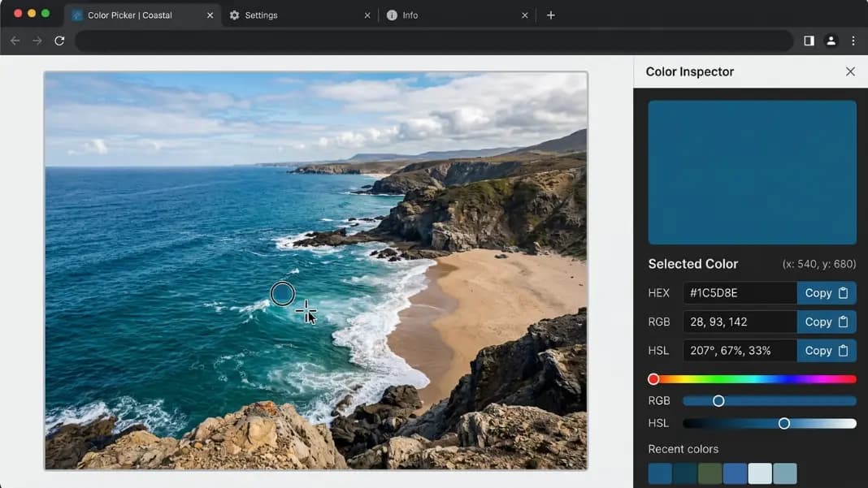Image resolution: width=868 pixels, height=488 pixels.
Task: Click the macOS yellow minimize button
Action: tap(32, 13)
